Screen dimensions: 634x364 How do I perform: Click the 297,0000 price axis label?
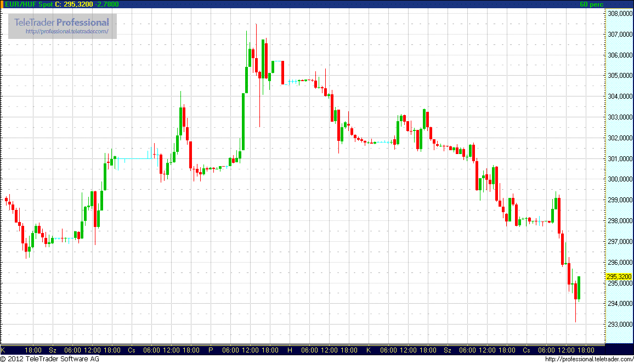coord(620,241)
